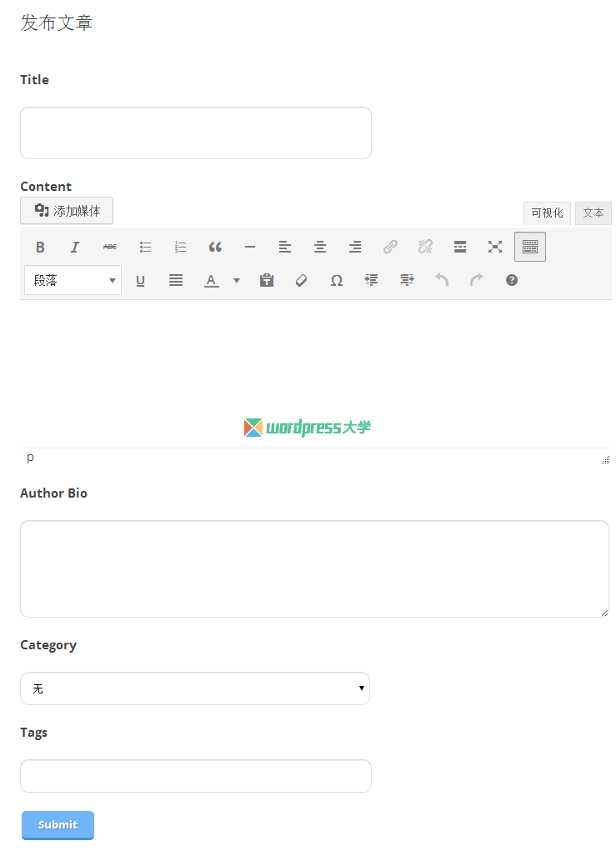Viewport: 616px width, 856px height.
Task: Align text left
Action: (x=285, y=248)
